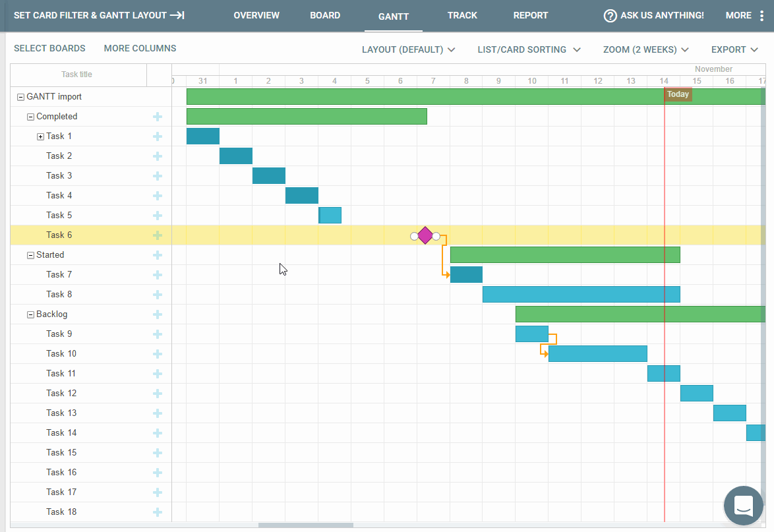
Task: Select the milestone diamond on Task 6
Action: [425, 235]
